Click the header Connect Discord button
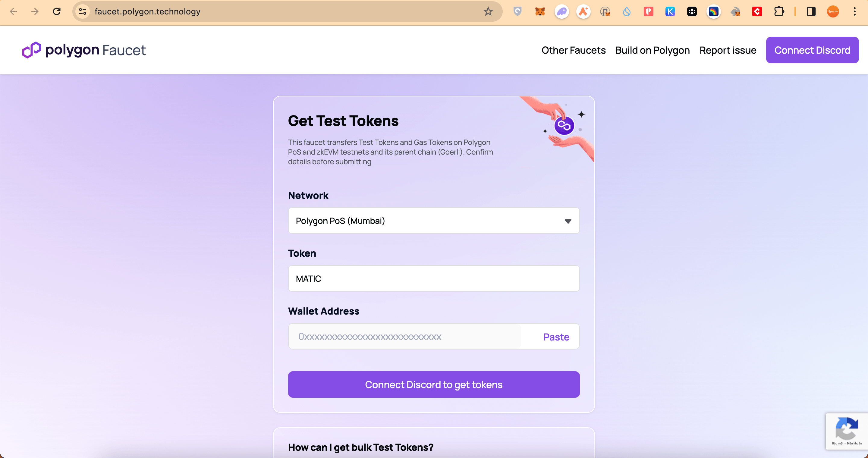The width and height of the screenshot is (868, 458). click(812, 50)
